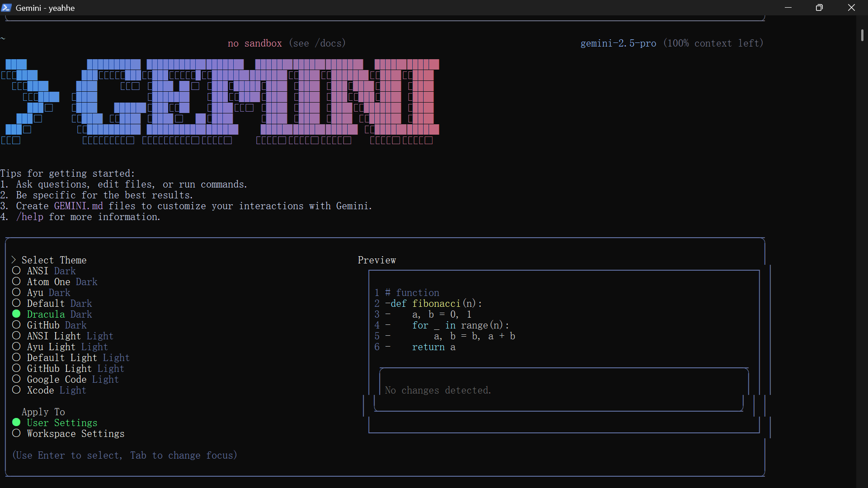This screenshot has width=868, height=488.
Task: Click the 'return a' code line
Action: (434, 347)
